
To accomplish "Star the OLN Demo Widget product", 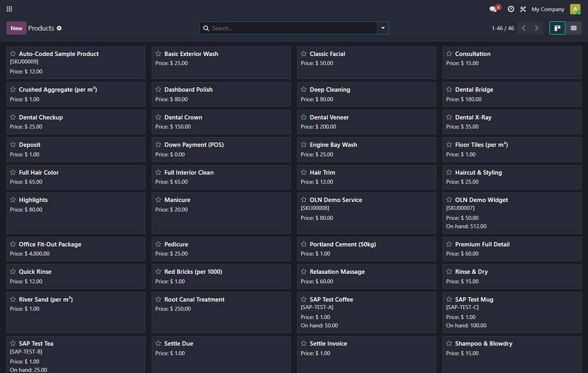I will pos(449,200).
